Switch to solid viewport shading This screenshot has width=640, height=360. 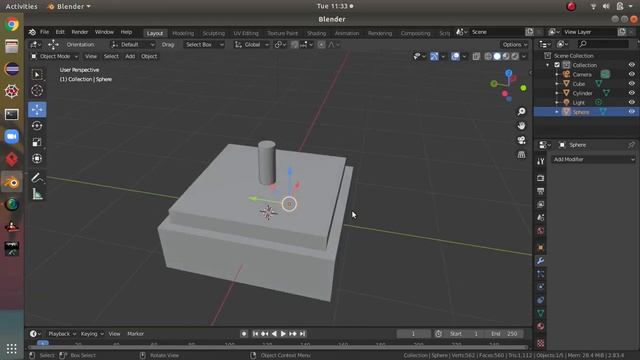pyautogui.click(x=497, y=56)
